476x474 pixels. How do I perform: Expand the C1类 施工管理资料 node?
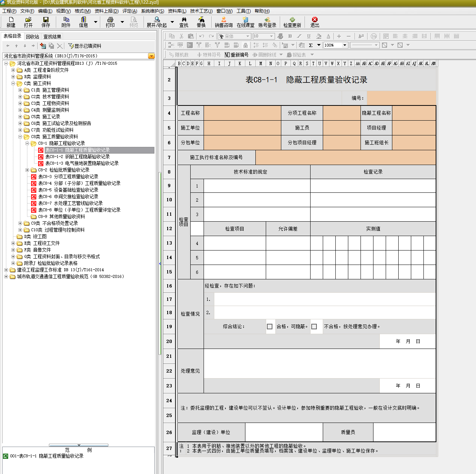click(20, 90)
